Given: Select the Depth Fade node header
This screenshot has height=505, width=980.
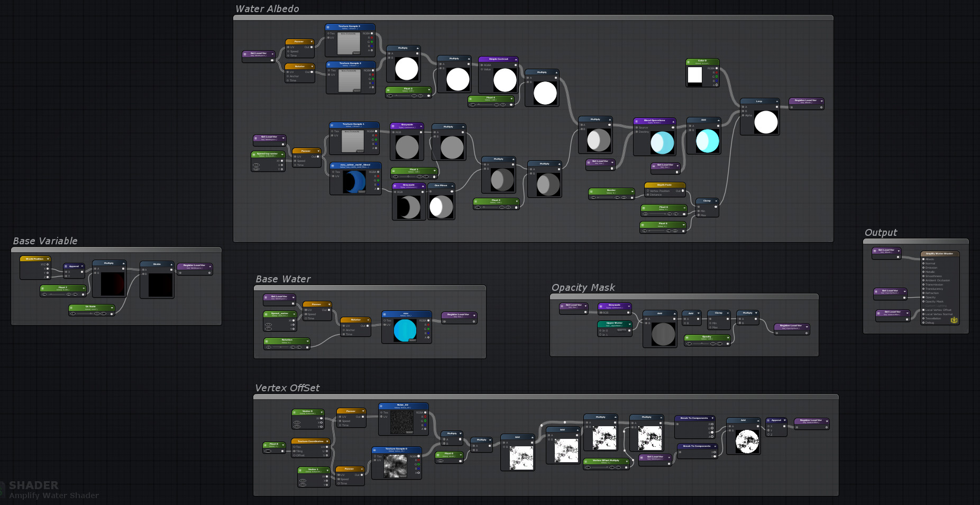Looking at the screenshot, I should (x=665, y=186).
